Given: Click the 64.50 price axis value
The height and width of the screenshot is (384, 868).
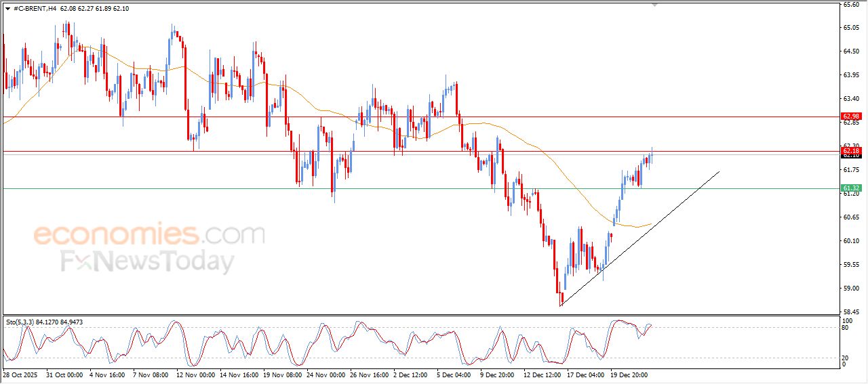Looking at the screenshot, I should click(851, 51).
